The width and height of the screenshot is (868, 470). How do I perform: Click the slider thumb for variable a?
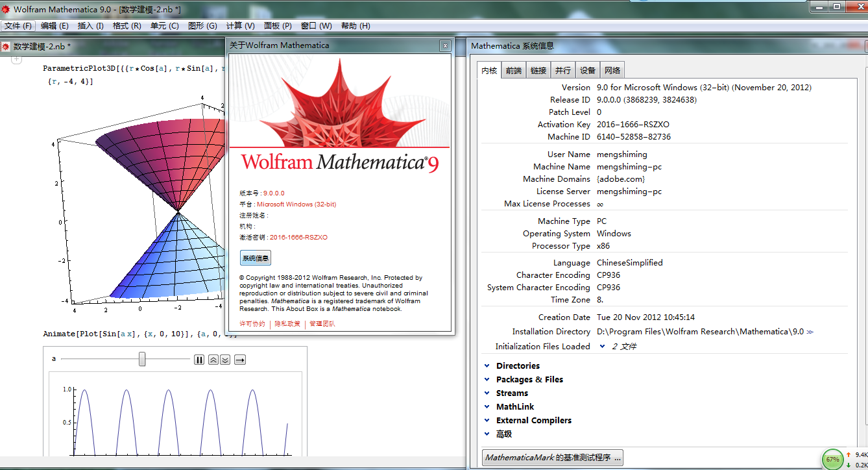click(142, 360)
